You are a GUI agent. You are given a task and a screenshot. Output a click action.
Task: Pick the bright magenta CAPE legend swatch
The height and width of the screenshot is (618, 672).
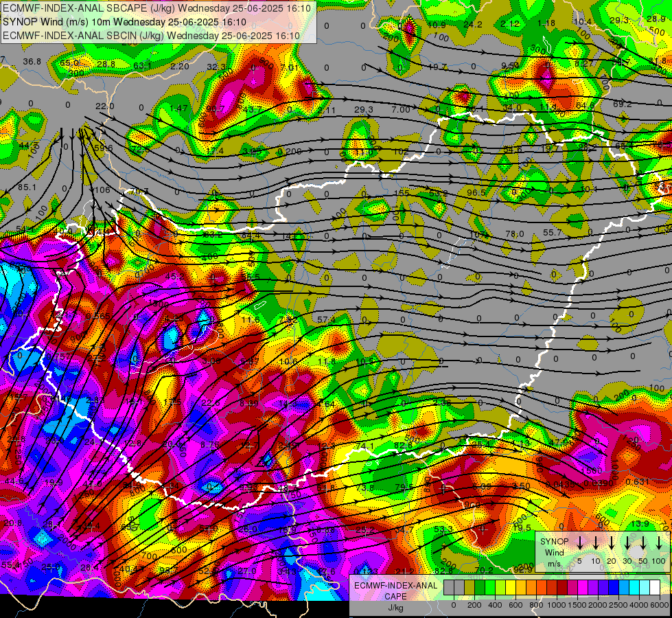click(583, 588)
